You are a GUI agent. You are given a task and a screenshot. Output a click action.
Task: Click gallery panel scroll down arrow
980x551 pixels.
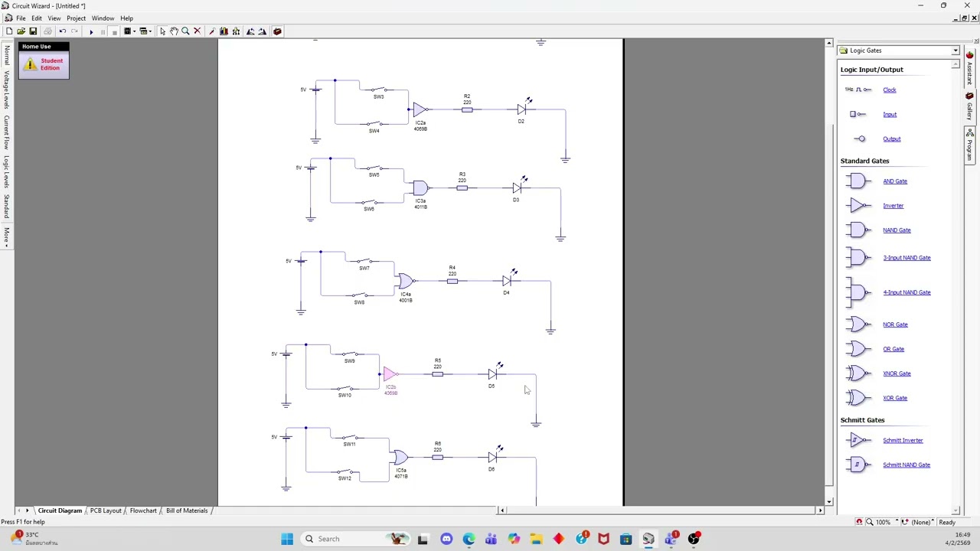pos(955,510)
